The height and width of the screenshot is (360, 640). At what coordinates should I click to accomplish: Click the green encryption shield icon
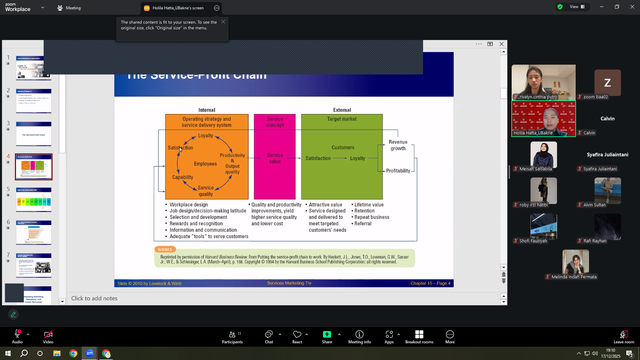[x=560, y=7]
